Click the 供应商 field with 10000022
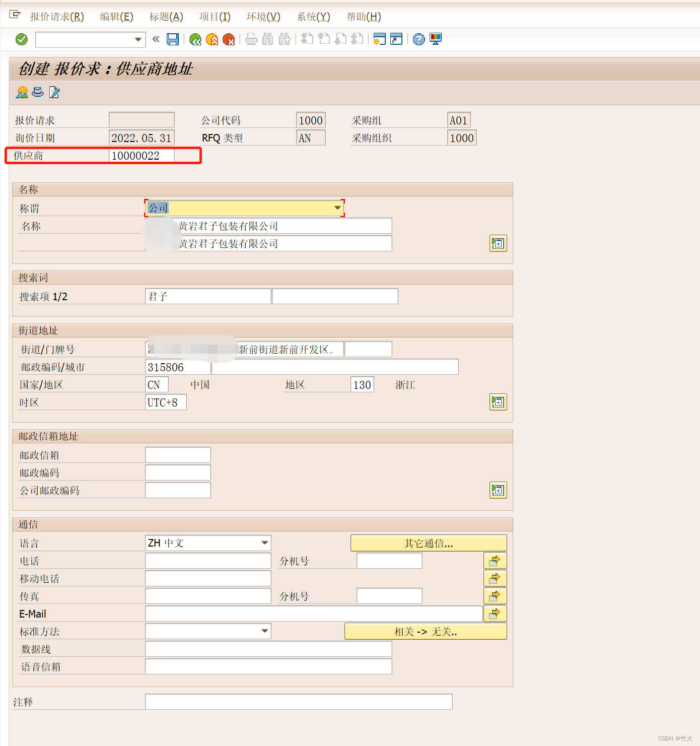This screenshot has height=746, width=700. tap(142, 156)
